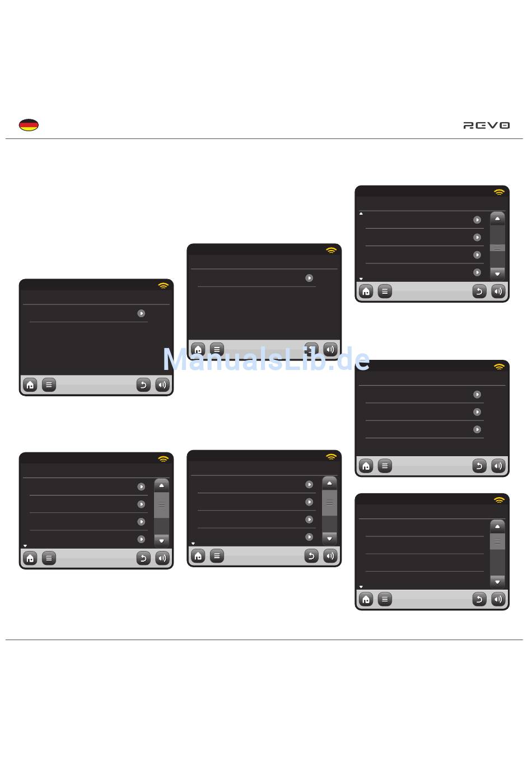Click scrollbar thumb on the arrowless list screen
Image resolution: width=532 pixels, height=778 pixels.
(497, 541)
